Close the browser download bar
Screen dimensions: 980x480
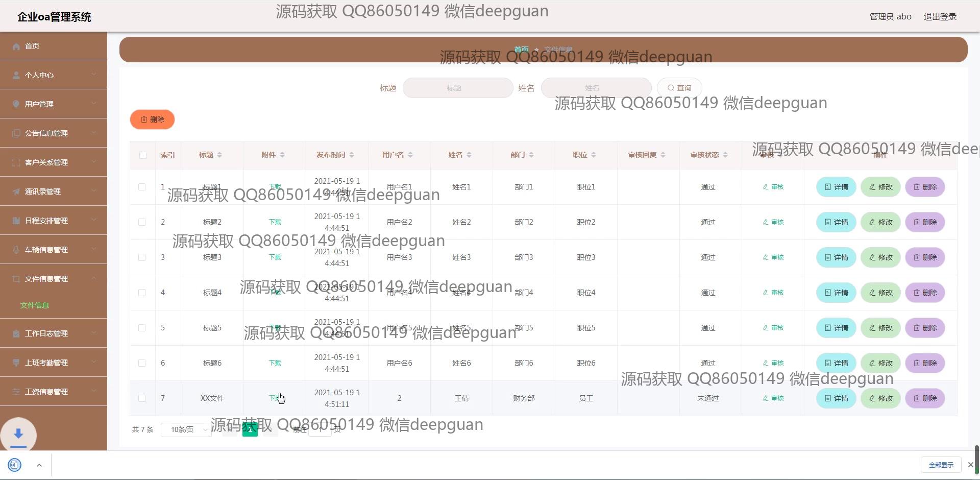970,465
